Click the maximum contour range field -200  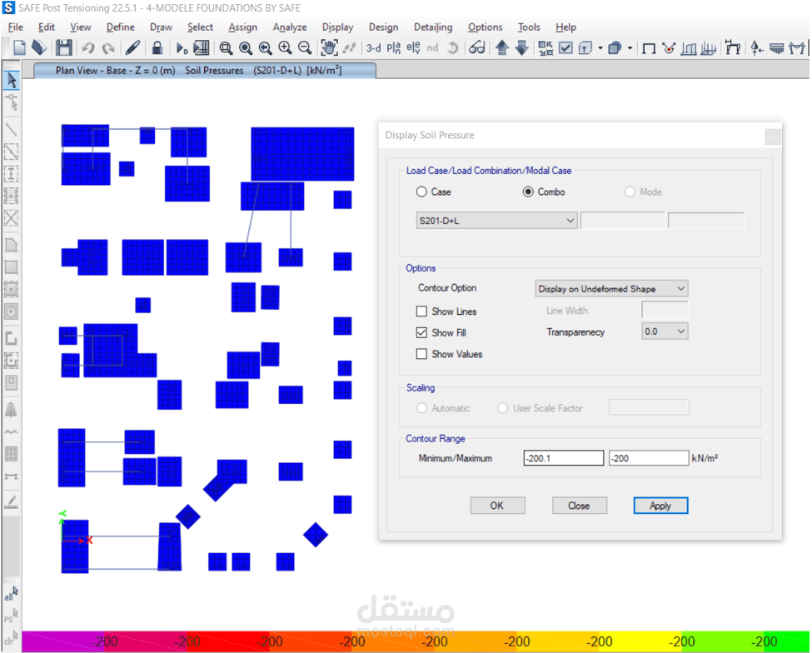click(x=649, y=458)
